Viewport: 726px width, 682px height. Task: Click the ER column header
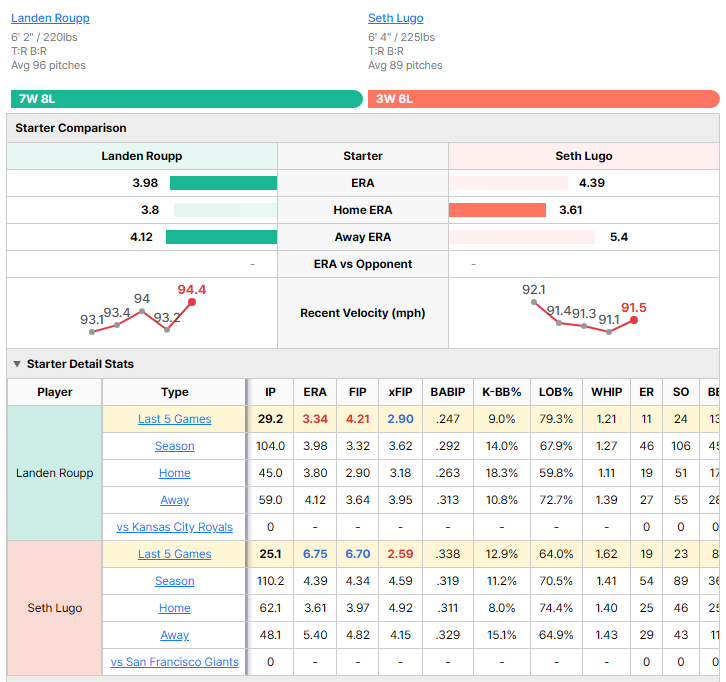coord(646,392)
